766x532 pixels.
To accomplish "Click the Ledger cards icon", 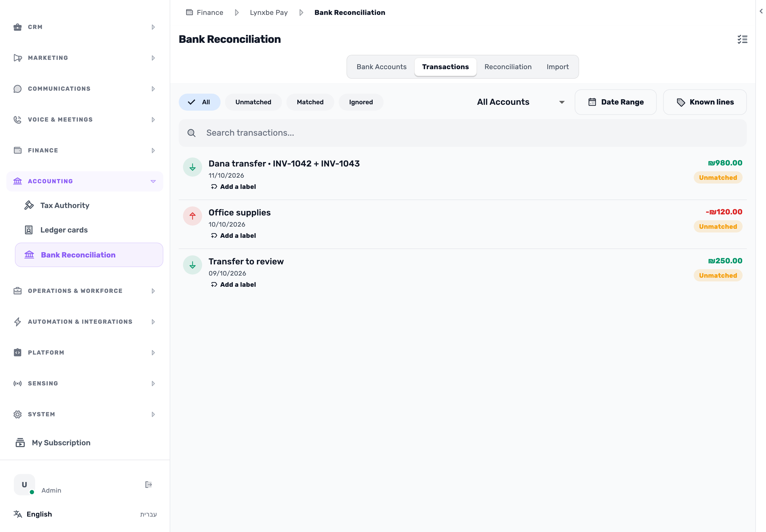I will pyautogui.click(x=29, y=230).
